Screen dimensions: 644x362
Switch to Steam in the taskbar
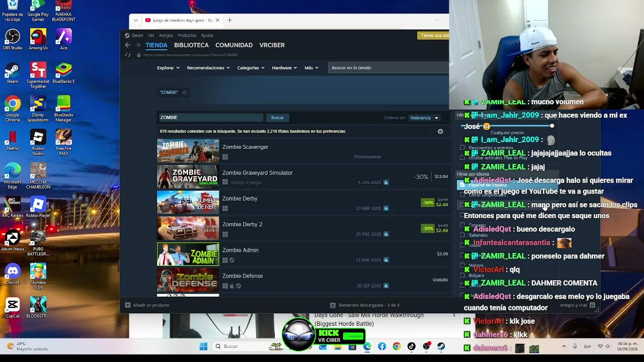tap(441, 346)
